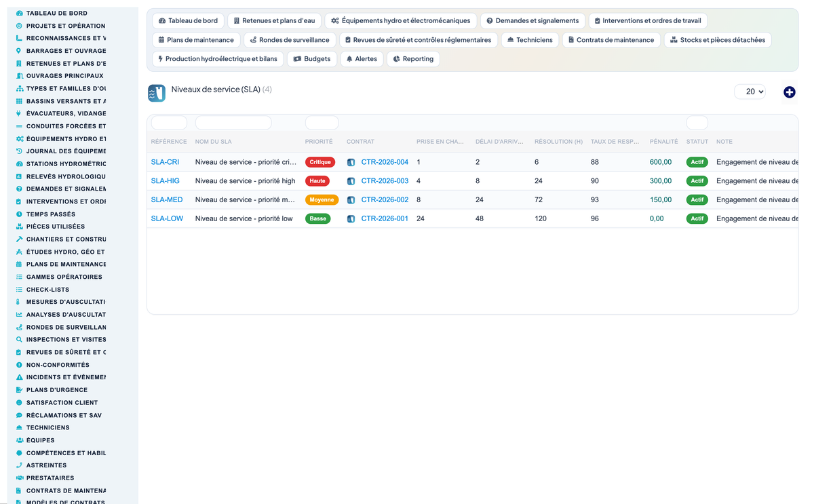Screen dimensions: 814x504
Task: Open contract link CTR-2026-001
Action: pyautogui.click(x=385, y=219)
